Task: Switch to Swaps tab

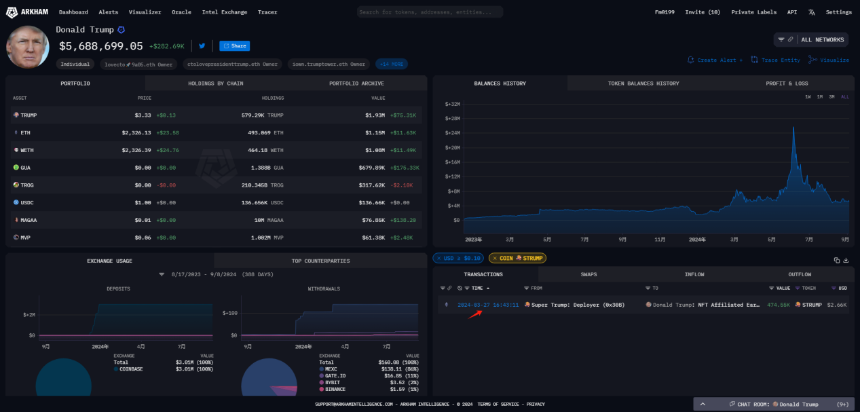Action: [x=589, y=274]
